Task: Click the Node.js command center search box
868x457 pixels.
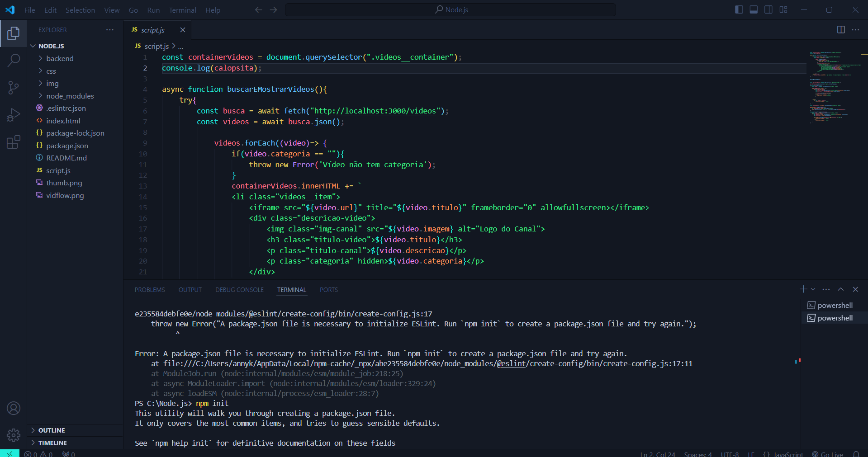Action: (x=451, y=10)
